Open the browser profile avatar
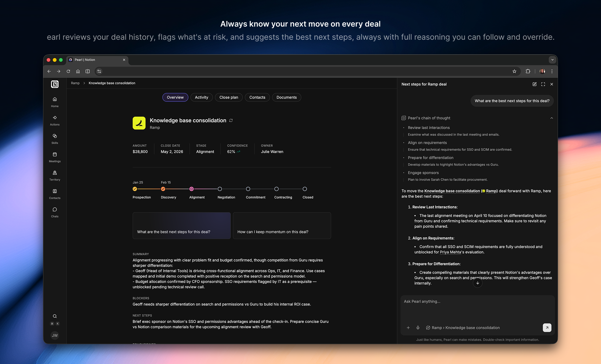The image size is (601, 364). 542,71
